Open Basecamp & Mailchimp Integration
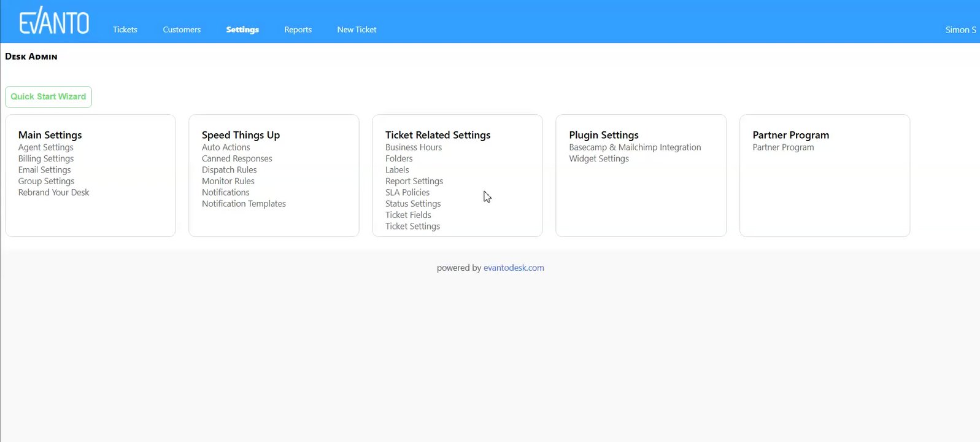Image resolution: width=980 pixels, height=442 pixels. click(635, 147)
